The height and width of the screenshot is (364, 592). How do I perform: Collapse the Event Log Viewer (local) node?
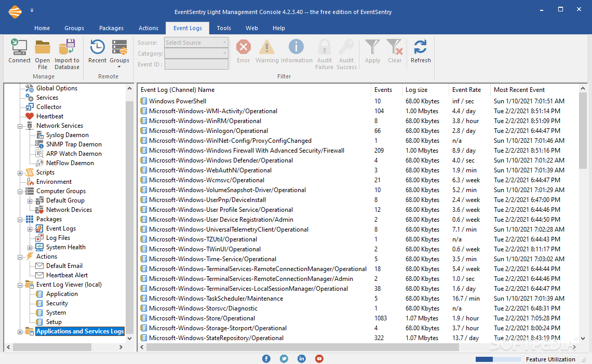click(x=20, y=286)
